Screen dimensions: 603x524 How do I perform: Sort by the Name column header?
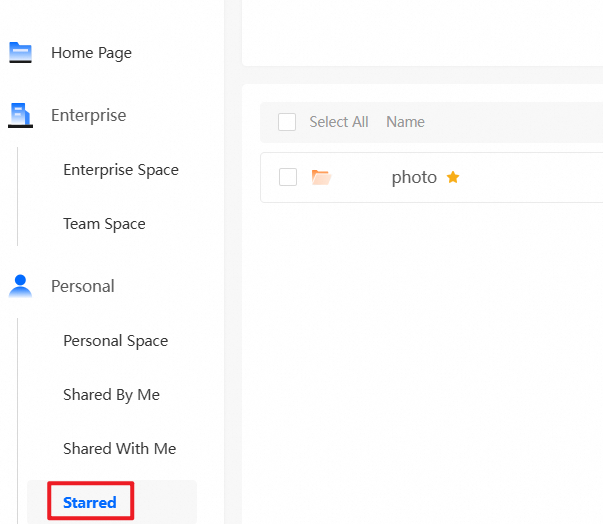(405, 122)
